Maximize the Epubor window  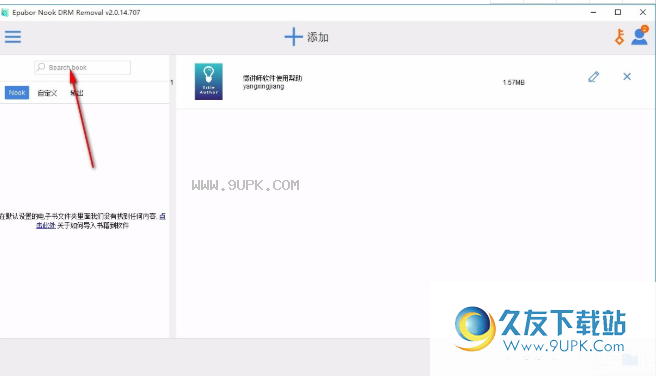coord(618,12)
